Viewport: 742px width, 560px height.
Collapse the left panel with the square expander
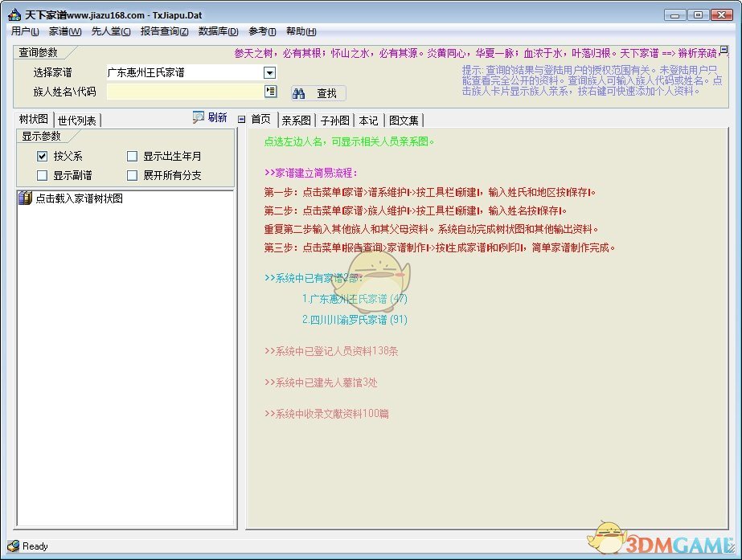(x=241, y=119)
